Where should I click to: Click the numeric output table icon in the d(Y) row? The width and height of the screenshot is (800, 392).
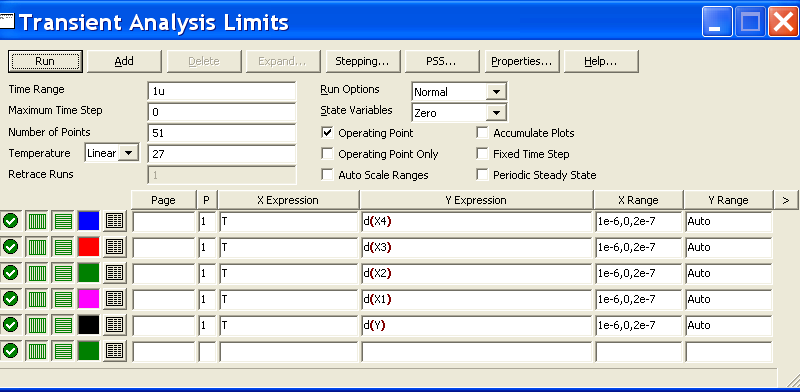115,325
